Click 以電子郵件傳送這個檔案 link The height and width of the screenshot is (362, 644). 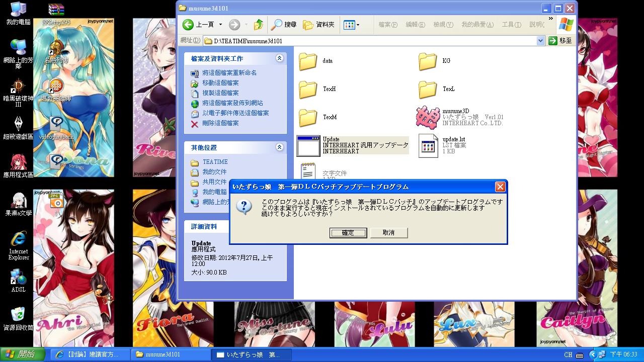pyautogui.click(x=235, y=113)
